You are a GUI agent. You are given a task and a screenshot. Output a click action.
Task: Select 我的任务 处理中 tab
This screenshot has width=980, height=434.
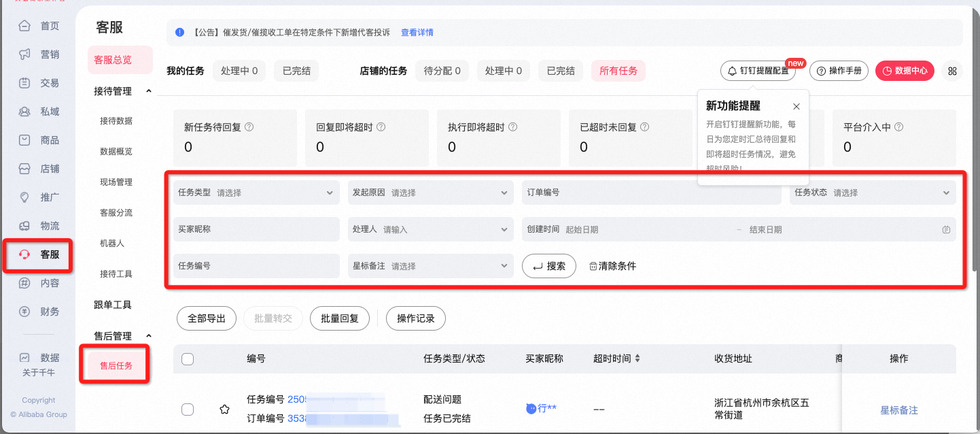click(x=239, y=71)
